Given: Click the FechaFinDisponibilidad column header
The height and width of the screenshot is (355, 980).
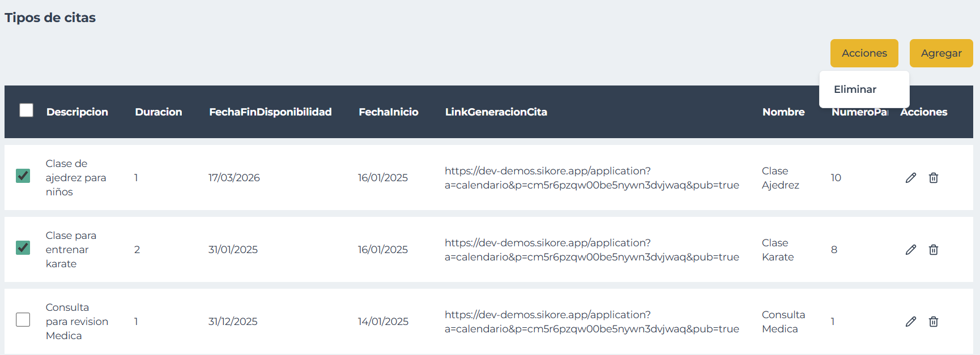Looking at the screenshot, I should click(x=270, y=112).
